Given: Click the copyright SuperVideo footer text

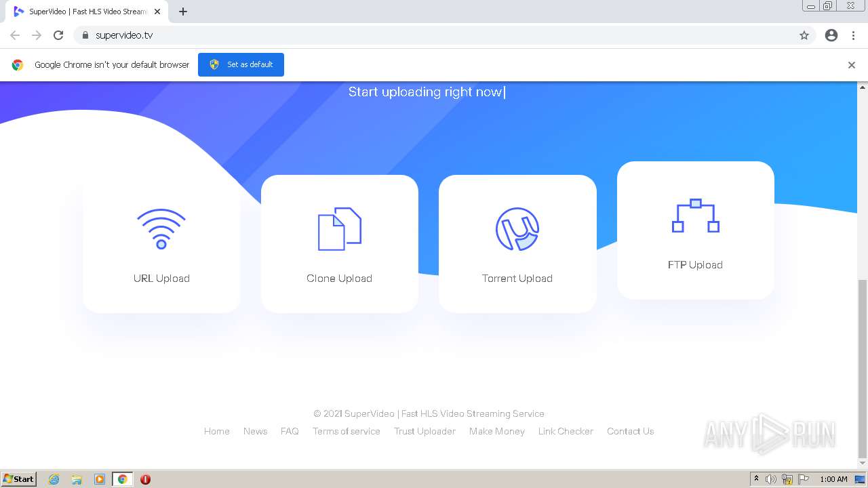Looking at the screenshot, I should pos(429,413).
